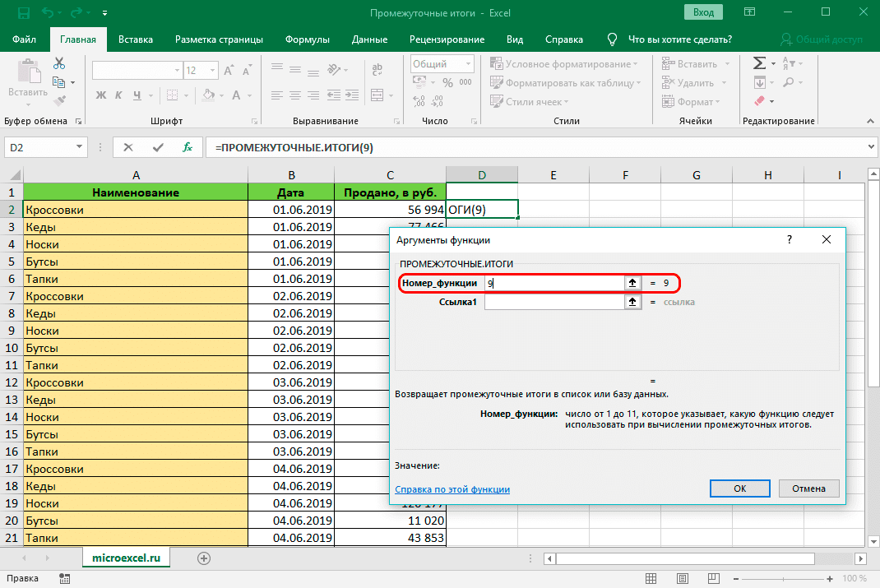Open the Формулы ribbon tab
Viewport: 880px width, 588px height.
pos(308,39)
